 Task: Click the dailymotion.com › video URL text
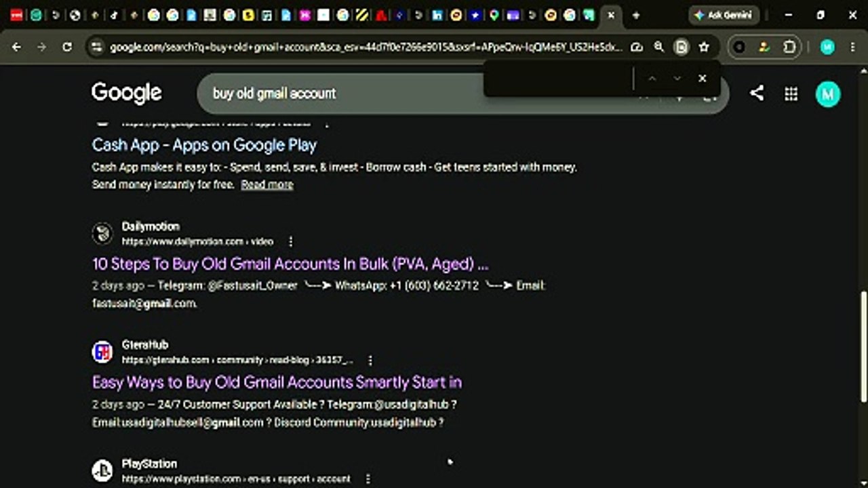click(x=197, y=241)
